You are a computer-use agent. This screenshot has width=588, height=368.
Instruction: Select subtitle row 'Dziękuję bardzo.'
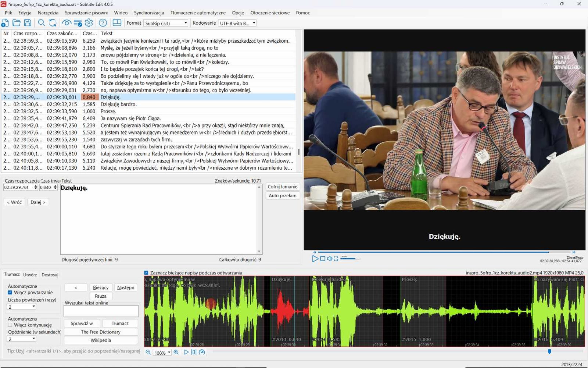coord(148,104)
